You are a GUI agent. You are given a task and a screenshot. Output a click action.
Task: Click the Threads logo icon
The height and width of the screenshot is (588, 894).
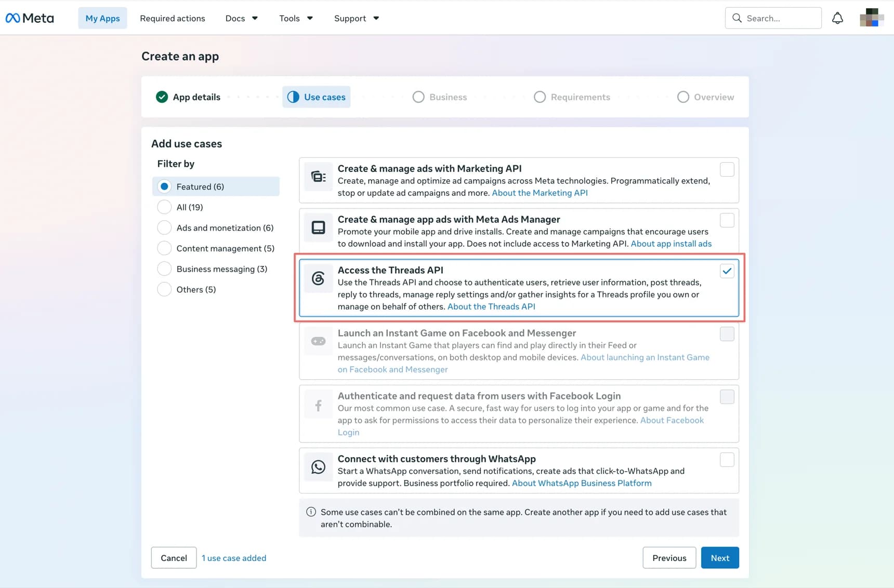[318, 278]
